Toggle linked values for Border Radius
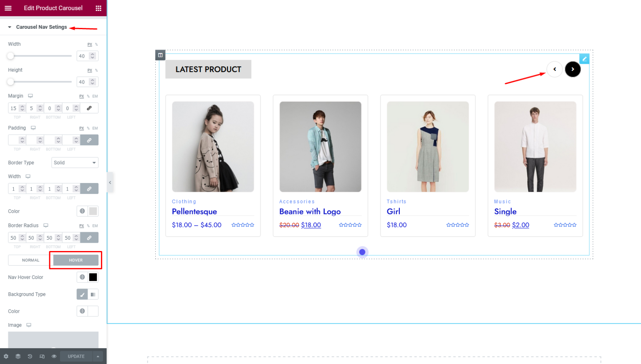The width and height of the screenshot is (641, 364). click(90, 237)
